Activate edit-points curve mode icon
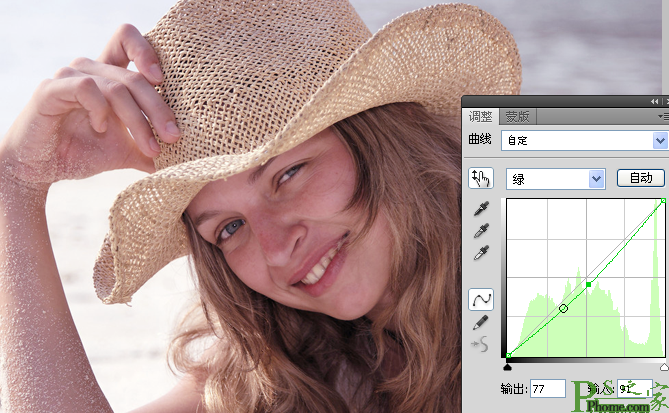The image size is (669, 413). pos(481,299)
